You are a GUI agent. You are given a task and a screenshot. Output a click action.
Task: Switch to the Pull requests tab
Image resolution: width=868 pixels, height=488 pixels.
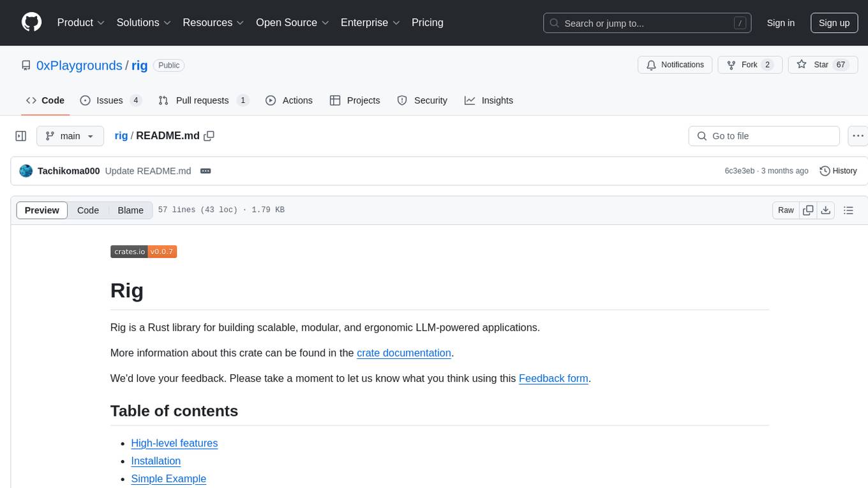tap(203, 100)
